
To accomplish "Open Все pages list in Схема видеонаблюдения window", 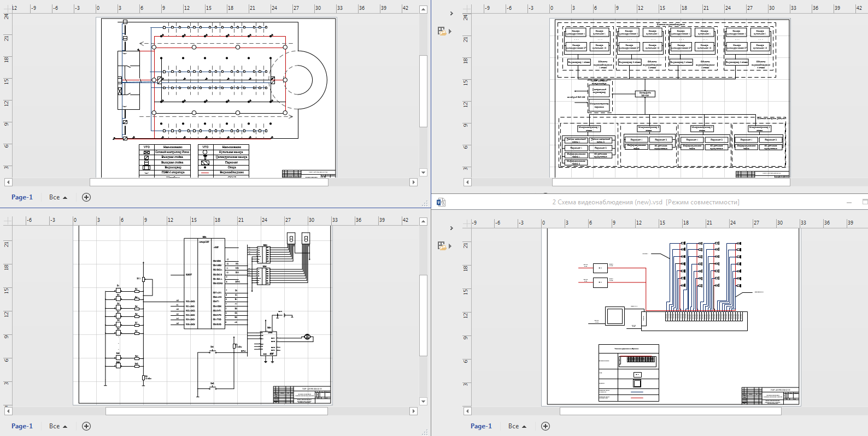I will click(x=517, y=426).
